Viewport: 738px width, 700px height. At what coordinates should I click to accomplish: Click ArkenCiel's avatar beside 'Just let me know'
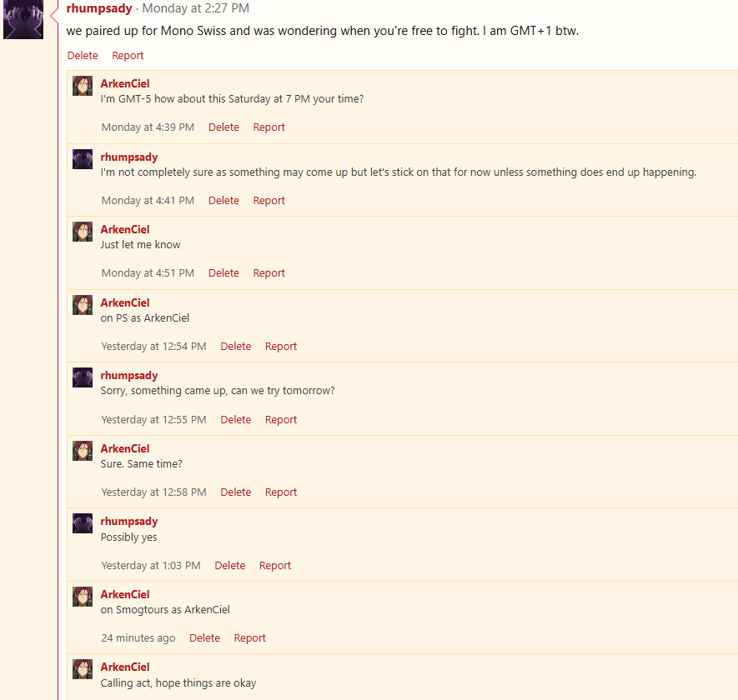83,232
